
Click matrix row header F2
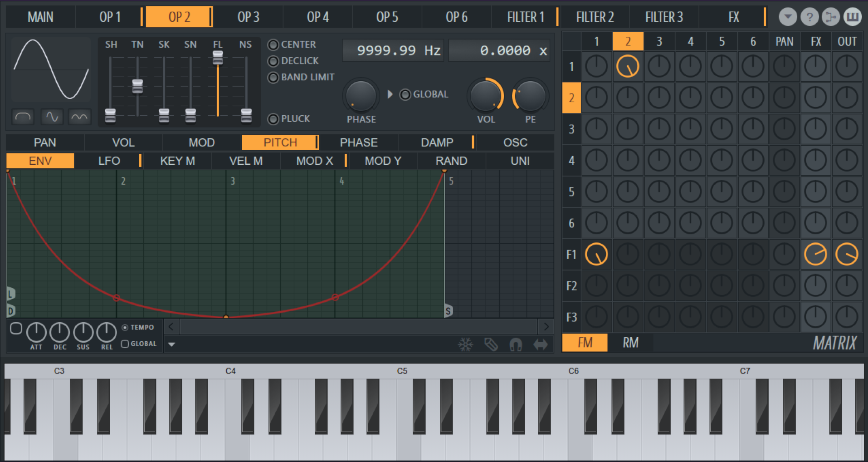click(x=571, y=286)
